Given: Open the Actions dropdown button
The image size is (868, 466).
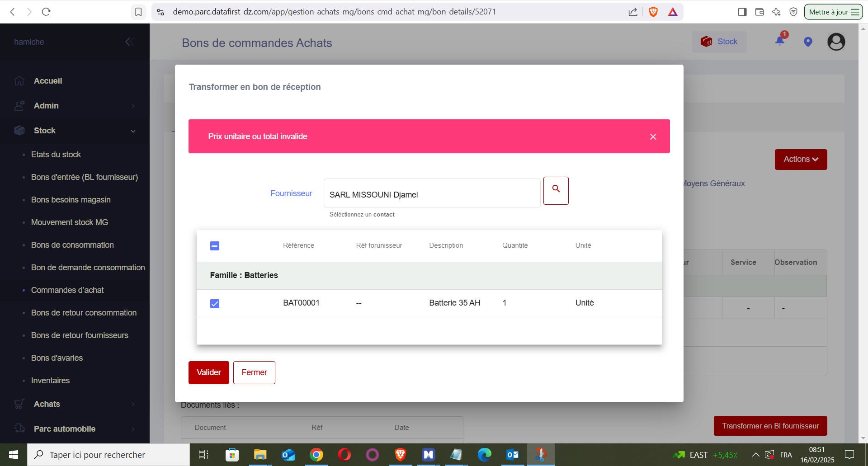Looking at the screenshot, I should point(801,160).
